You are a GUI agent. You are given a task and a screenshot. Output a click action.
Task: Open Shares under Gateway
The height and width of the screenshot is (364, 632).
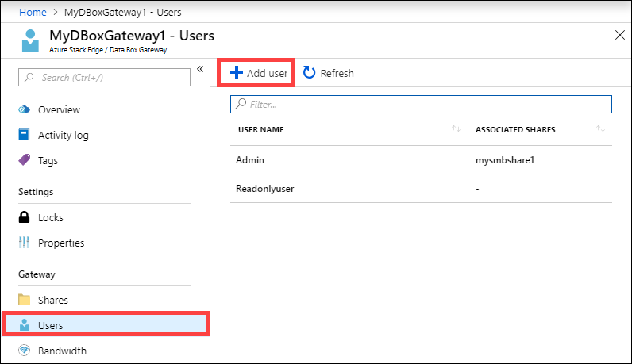pyautogui.click(x=53, y=301)
